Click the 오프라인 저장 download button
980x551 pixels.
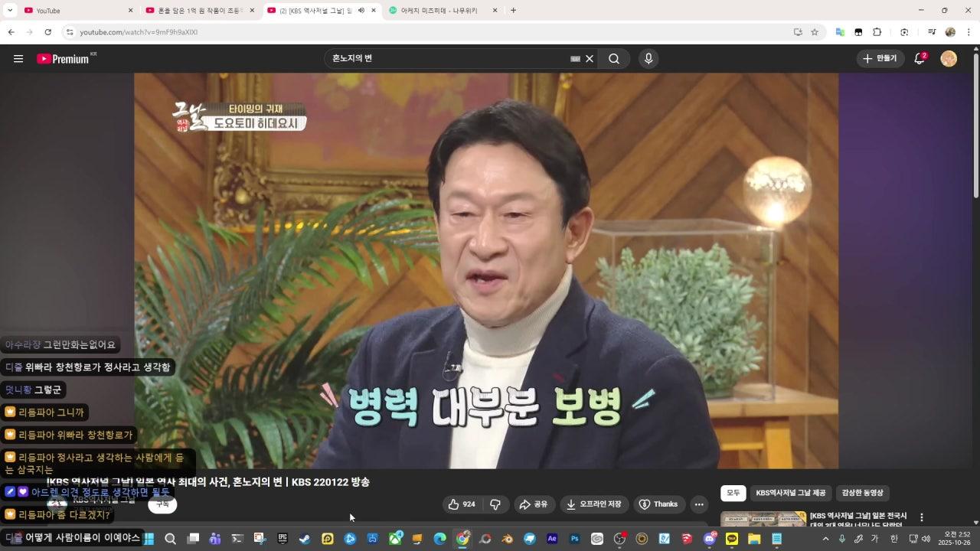pyautogui.click(x=593, y=504)
